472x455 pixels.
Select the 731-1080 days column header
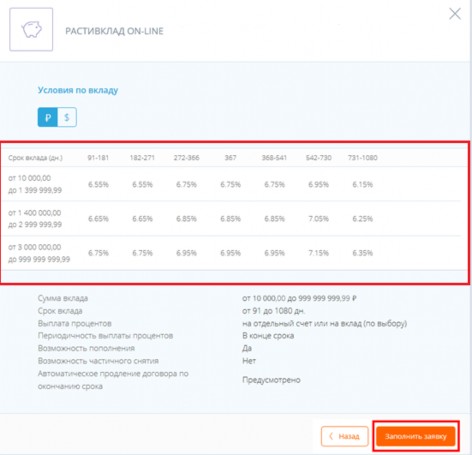[x=363, y=158]
